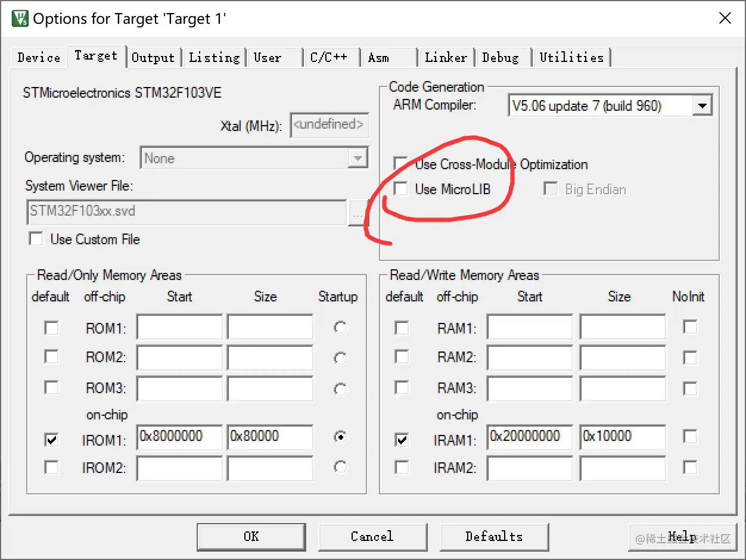The image size is (746, 560).
Task: Click the IROM2 Size field
Action: point(270,468)
